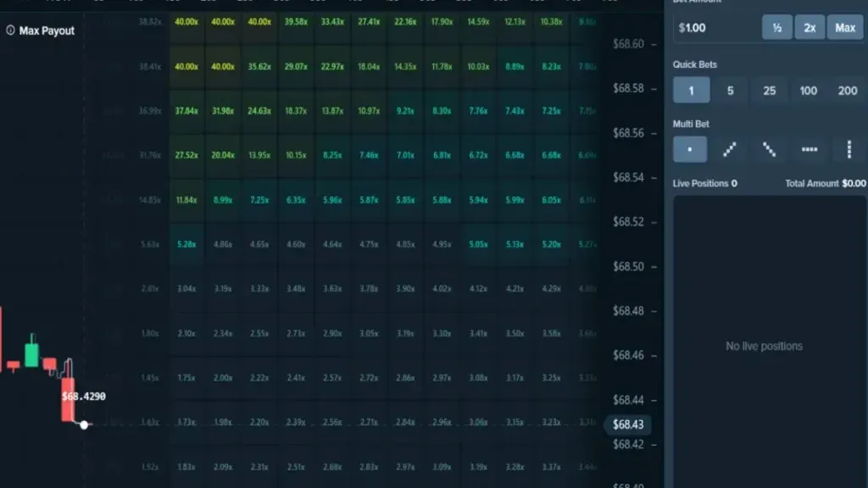Select quick bet 25
The image size is (868, 488).
770,90
